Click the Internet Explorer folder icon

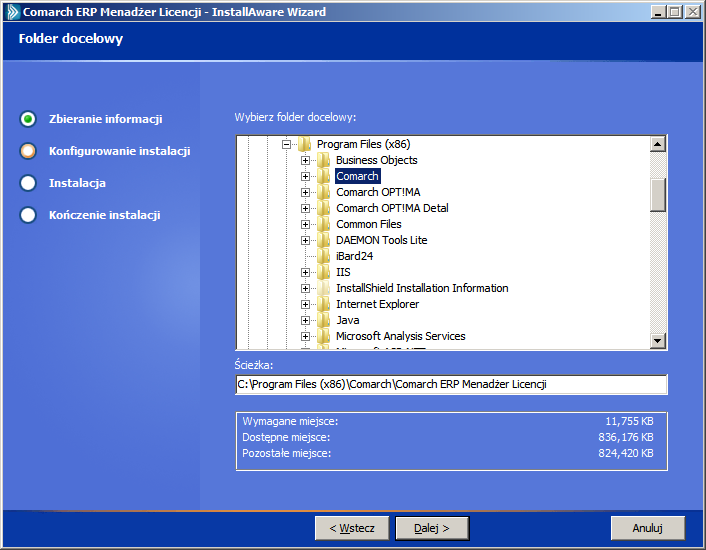click(x=323, y=304)
